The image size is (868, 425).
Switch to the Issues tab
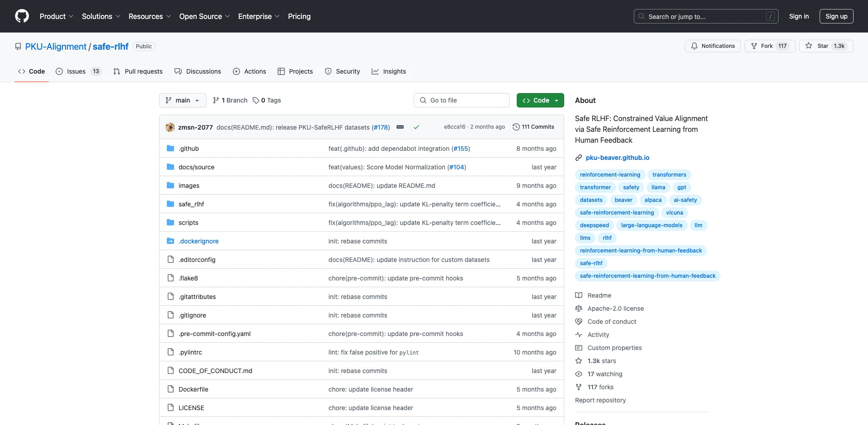[78, 71]
